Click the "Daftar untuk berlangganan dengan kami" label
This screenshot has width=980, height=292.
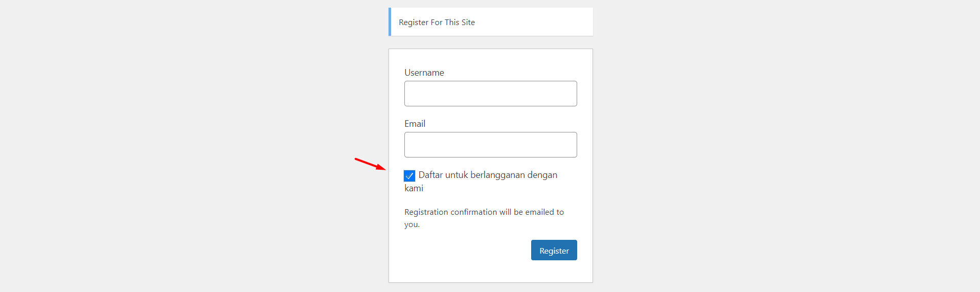pyautogui.click(x=487, y=175)
